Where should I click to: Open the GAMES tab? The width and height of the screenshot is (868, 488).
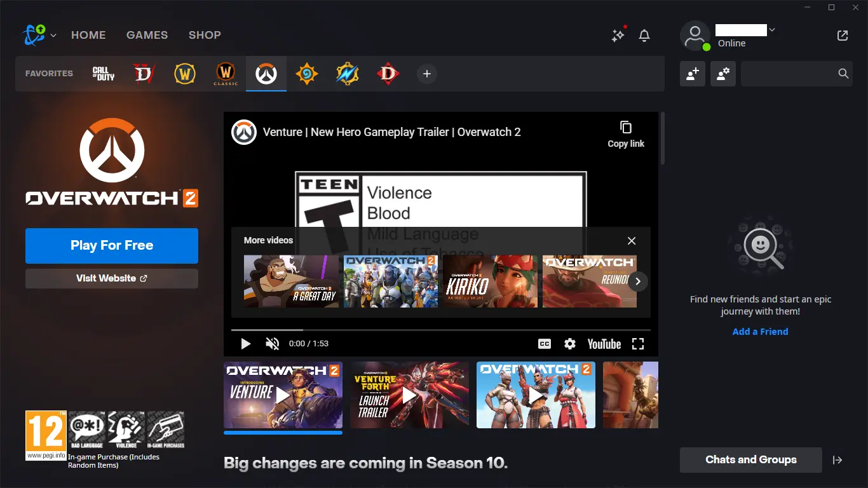(x=147, y=35)
